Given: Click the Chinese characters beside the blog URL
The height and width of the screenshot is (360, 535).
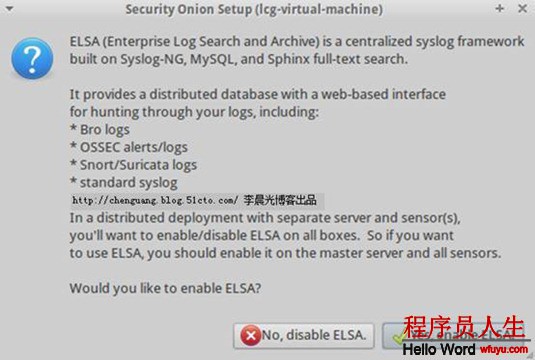Looking at the screenshot, I should [280, 200].
